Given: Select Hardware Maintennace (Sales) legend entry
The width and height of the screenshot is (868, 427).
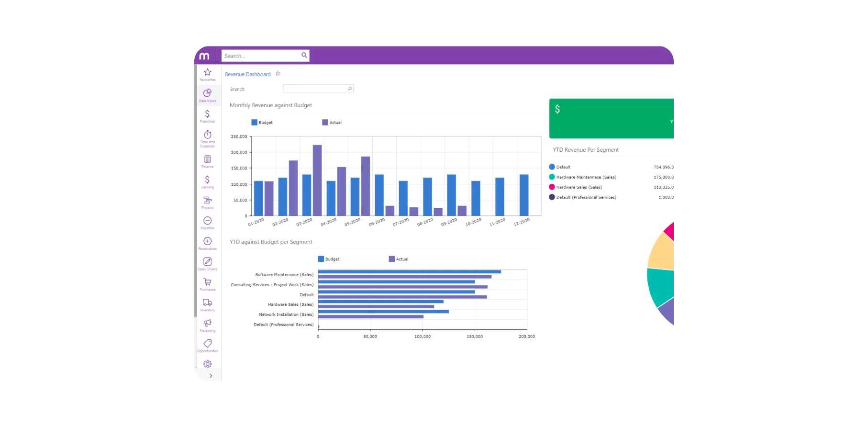Looking at the screenshot, I should coord(583,177).
